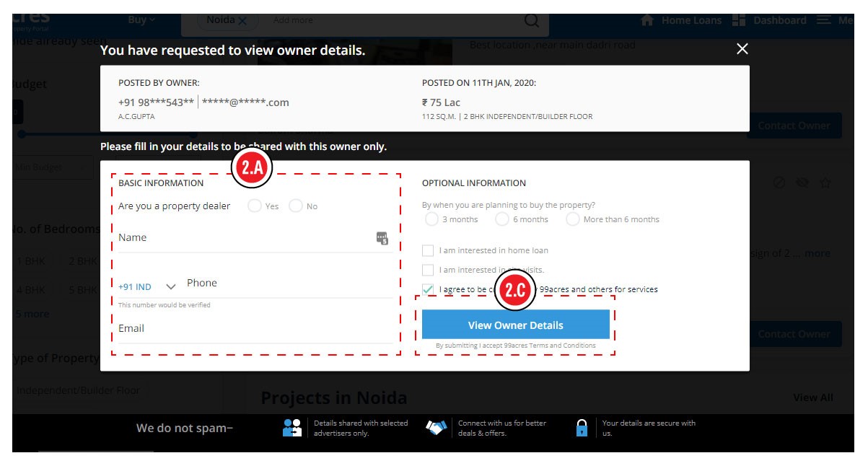This screenshot has width=868, height=466.
Task: Select No for property dealer
Action: tap(296, 206)
